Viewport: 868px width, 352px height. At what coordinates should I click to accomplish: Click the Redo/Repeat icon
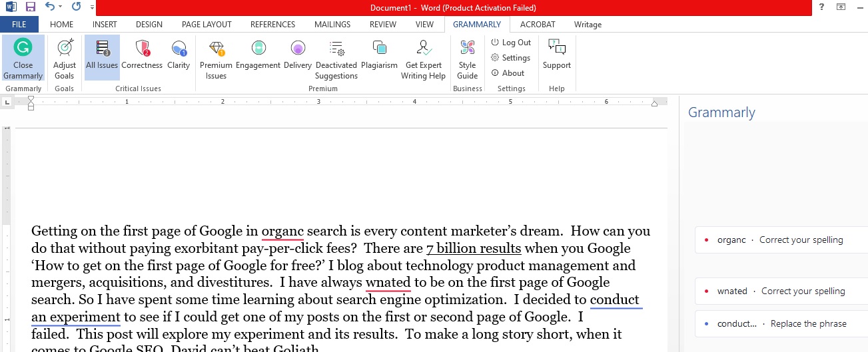[x=75, y=7]
